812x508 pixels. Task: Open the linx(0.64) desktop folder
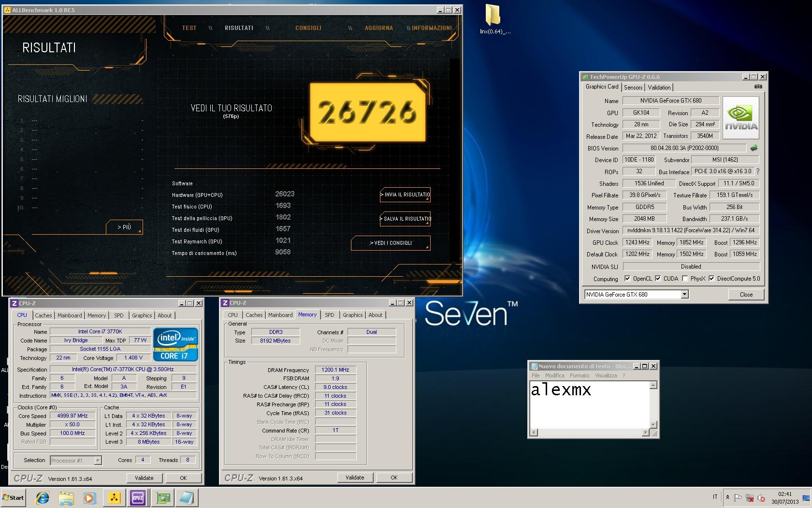(494, 19)
